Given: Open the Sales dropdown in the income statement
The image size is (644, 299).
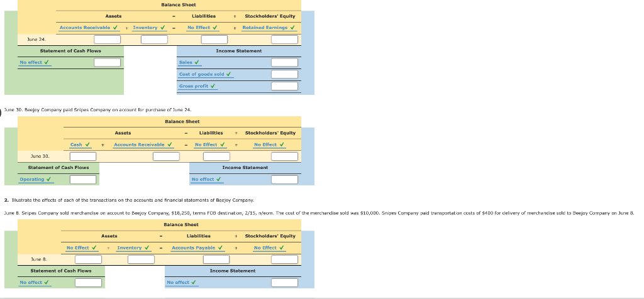Looking at the screenshot, I should pos(189,63).
